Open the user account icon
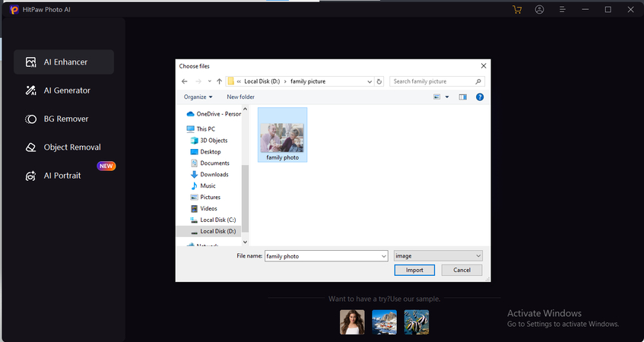Image resolution: width=644 pixels, height=342 pixels. [x=539, y=9]
